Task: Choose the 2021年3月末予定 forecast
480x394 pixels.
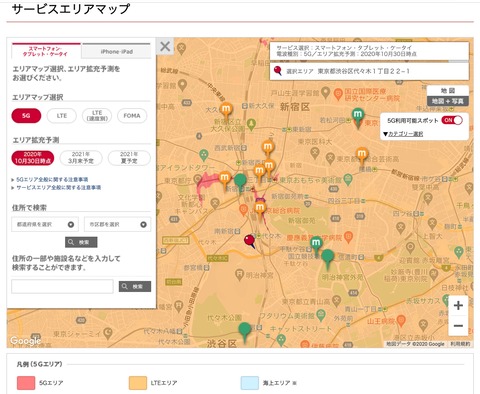Action: click(81, 158)
